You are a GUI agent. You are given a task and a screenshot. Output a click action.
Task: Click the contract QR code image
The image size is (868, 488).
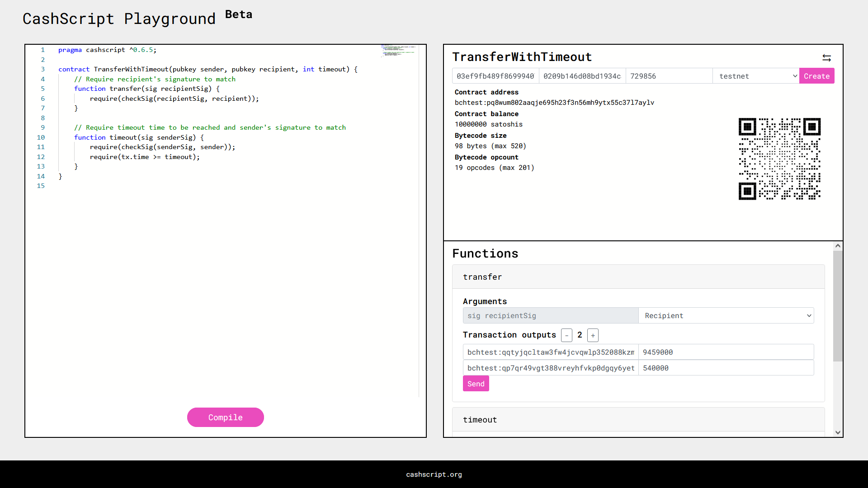point(779,159)
